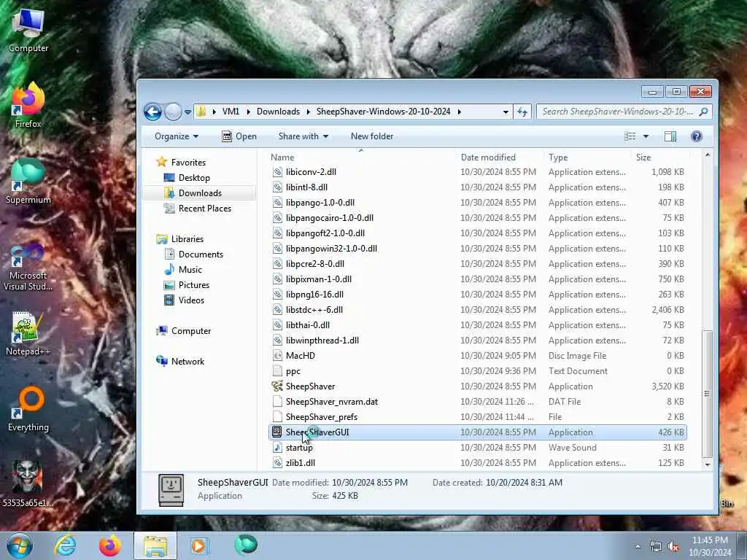
Task: Open Documents library
Action: pyautogui.click(x=201, y=254)
